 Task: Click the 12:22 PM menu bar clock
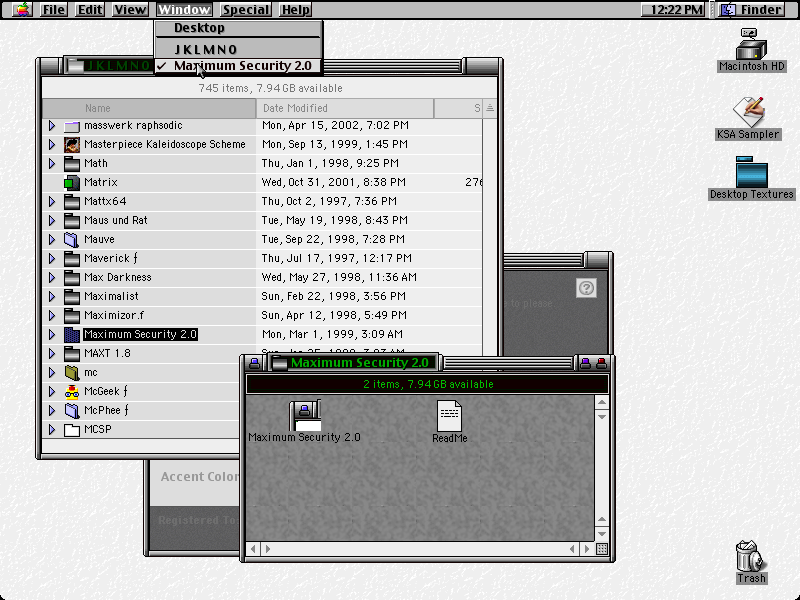pyautogui.click(x=672, y=9)
